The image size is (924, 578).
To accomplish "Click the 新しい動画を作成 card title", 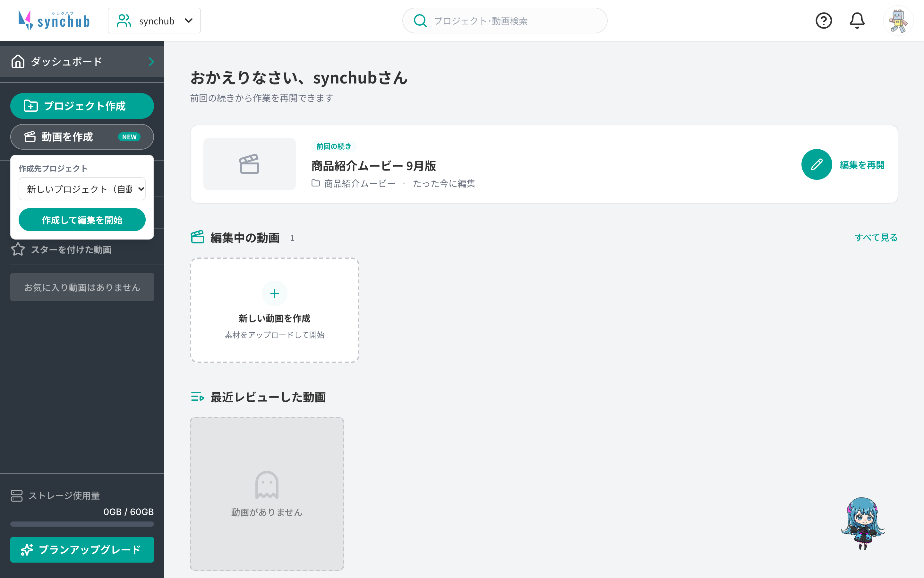I will [x=275, y=319].
